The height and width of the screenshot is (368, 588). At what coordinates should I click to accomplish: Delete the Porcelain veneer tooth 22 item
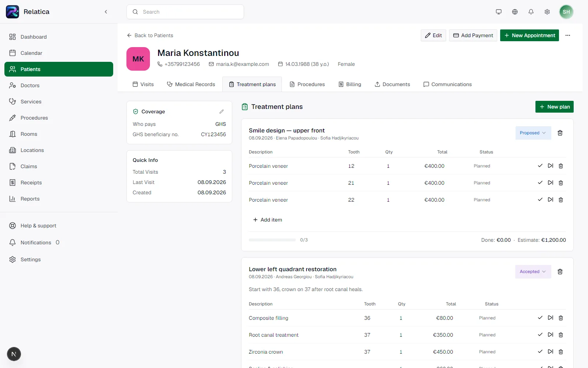point(561,200)
